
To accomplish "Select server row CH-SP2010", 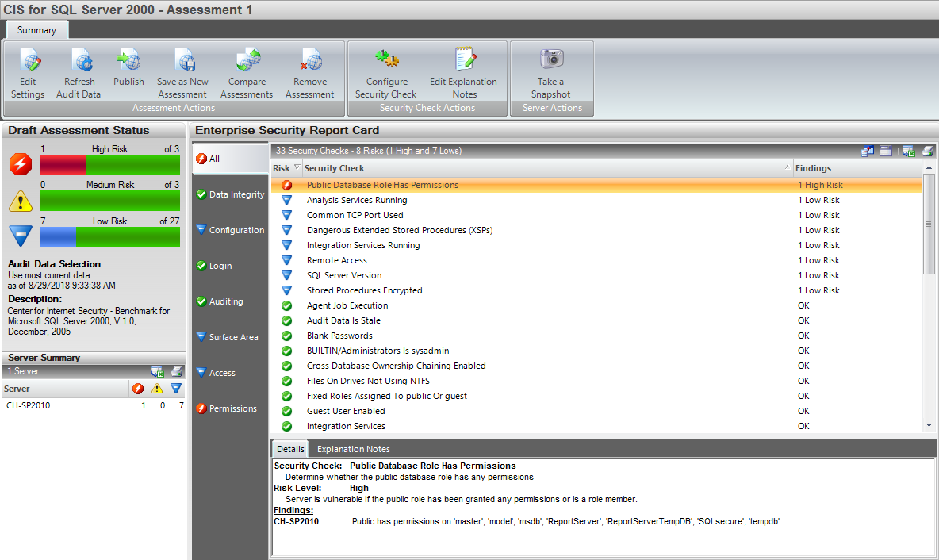I will click(93, 405).
